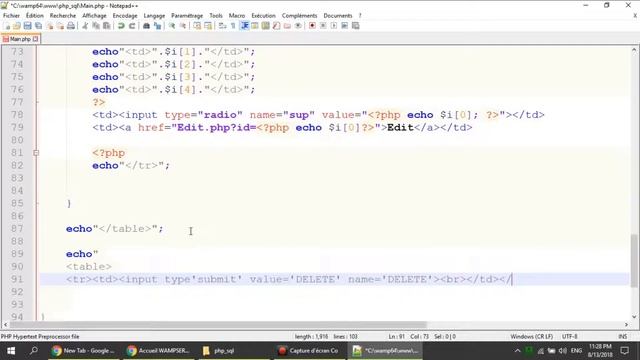The image size is (640, 360).
Task: Open the Compléments menu
Action: click(299, 16)
